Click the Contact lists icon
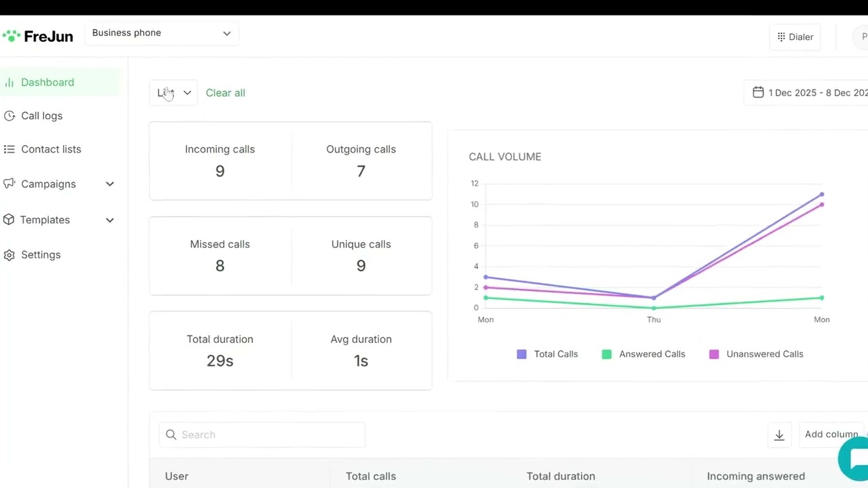Viewport: 868px width, 488px height. point(9,149)
